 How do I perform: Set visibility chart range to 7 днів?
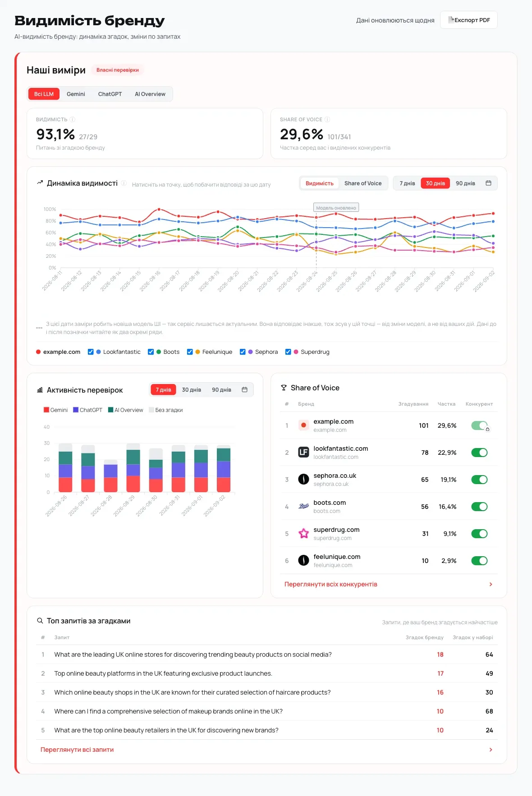pos(407,183)
